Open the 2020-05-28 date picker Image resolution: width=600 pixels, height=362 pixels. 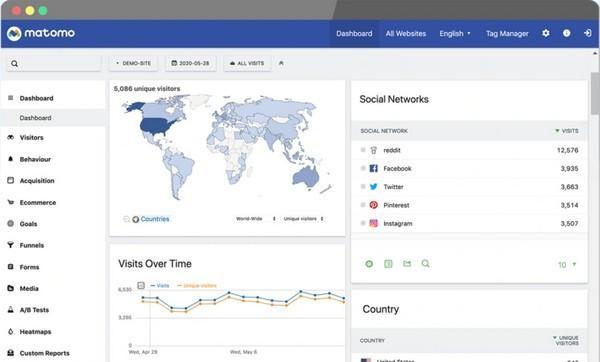(191, 63)
